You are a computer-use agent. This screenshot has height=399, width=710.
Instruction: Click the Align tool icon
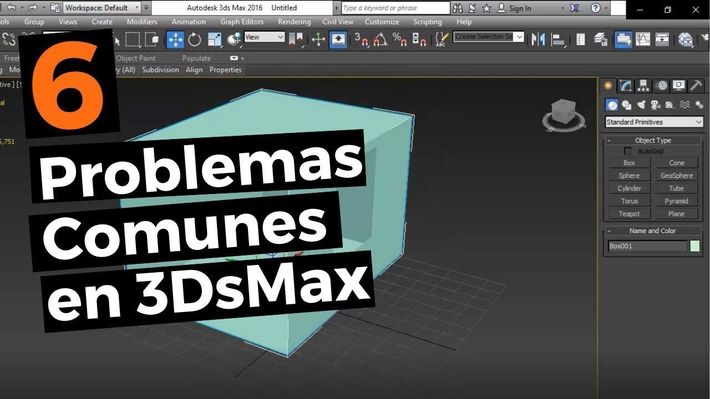pos(558,40)
